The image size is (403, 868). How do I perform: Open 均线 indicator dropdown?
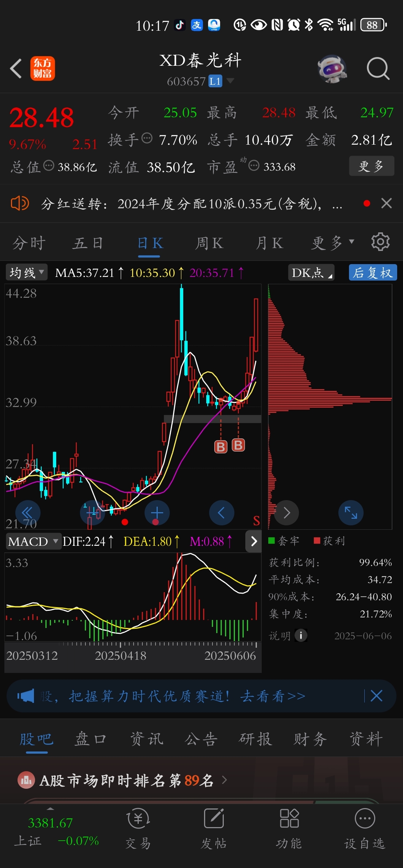coord(26,273)
